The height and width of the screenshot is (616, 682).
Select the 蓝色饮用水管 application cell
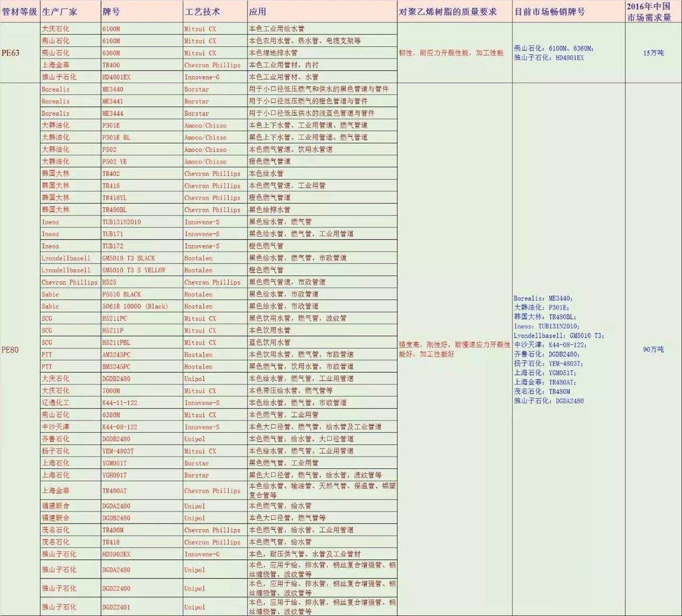[322, 342]
